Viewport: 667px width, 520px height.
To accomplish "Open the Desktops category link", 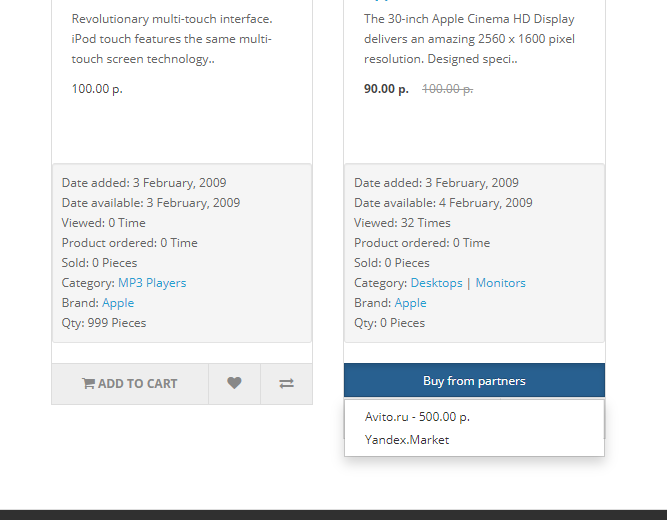I will (436, 283).
